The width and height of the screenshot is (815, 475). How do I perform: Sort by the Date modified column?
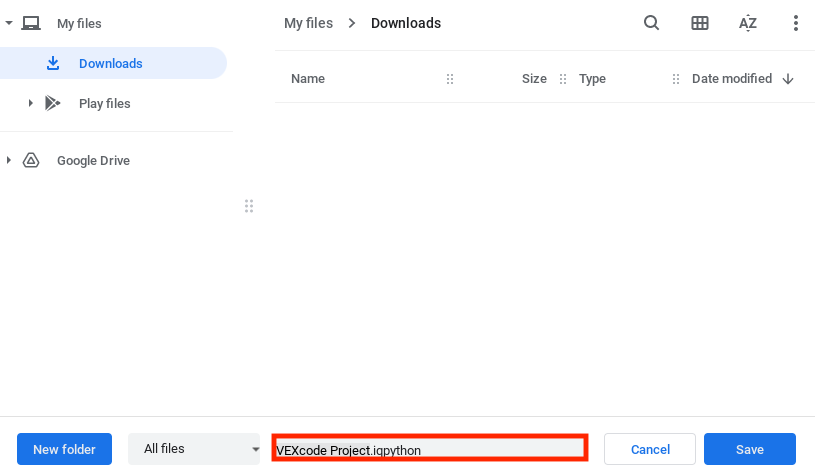coord(731,79)
